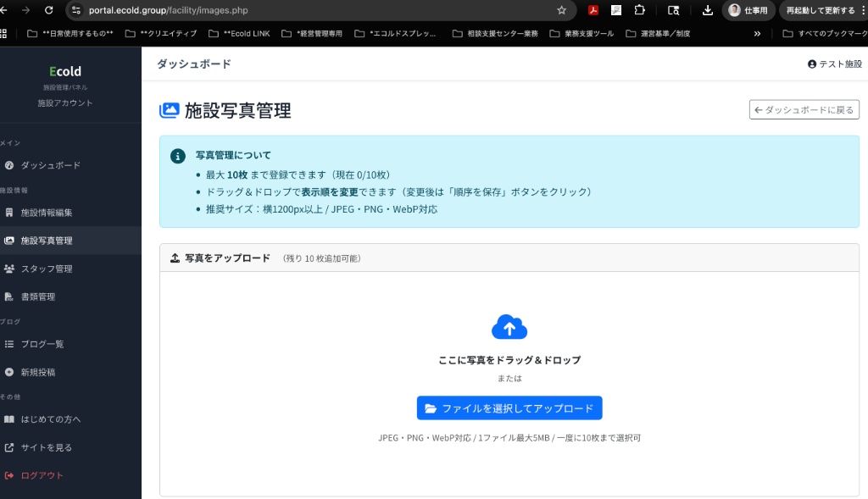Click the address bar URL

169,10
